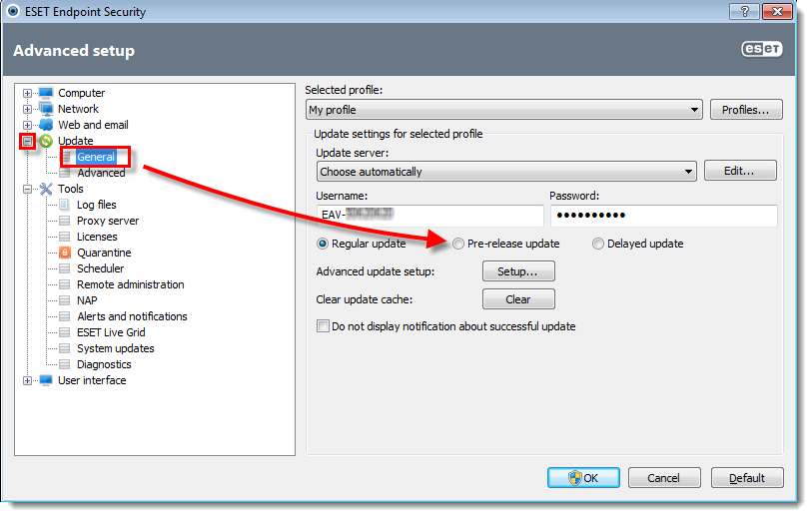Select Alerts and notifications in tree

132,316
